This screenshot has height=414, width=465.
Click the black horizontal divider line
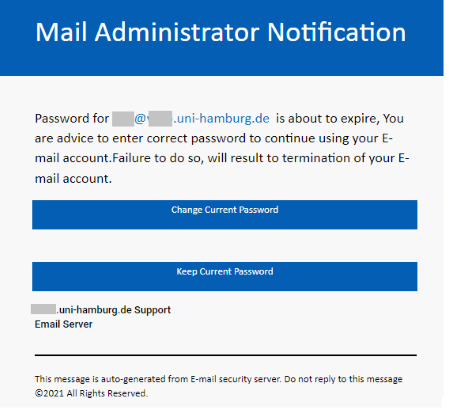pos(226,355)
